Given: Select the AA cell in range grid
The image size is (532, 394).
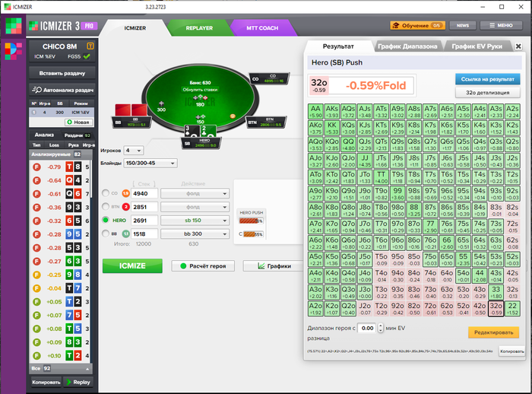Looking at the screenshot, I should click(x=315, y=111).
